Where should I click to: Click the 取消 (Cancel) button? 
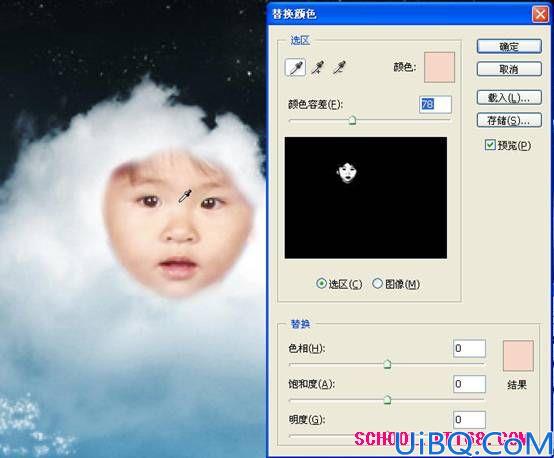(509, 69)
